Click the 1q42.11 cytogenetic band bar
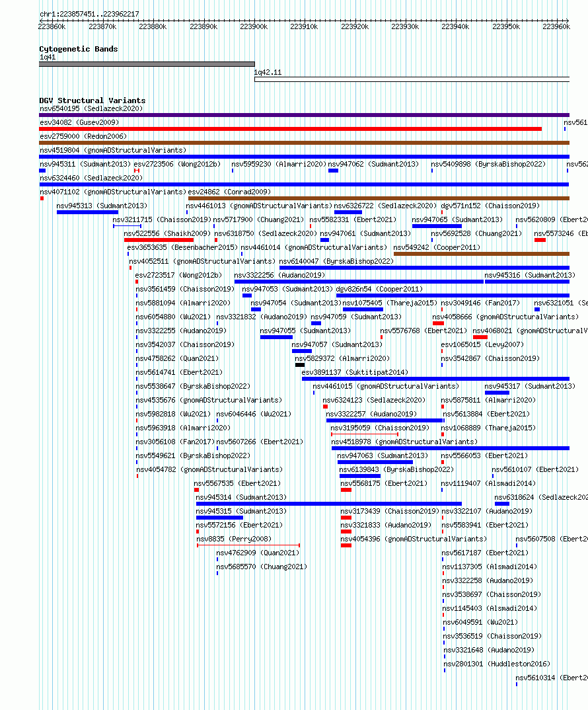 pos(412,80)
